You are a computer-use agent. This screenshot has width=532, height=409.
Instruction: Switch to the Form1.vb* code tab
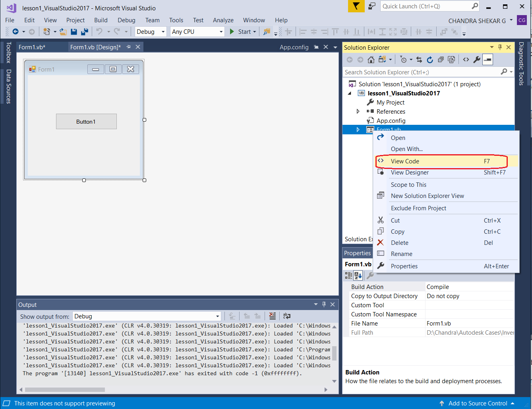pos(32,47)
